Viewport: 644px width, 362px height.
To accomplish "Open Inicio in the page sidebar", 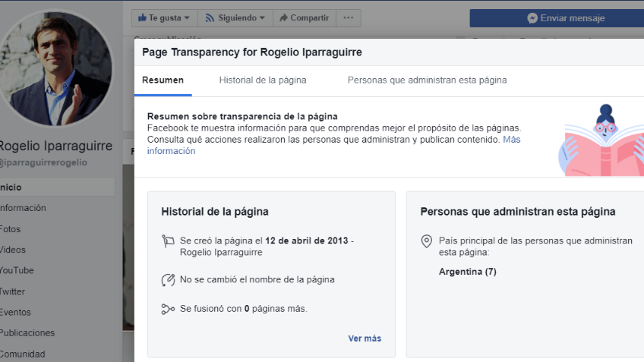I will [57, 187].
